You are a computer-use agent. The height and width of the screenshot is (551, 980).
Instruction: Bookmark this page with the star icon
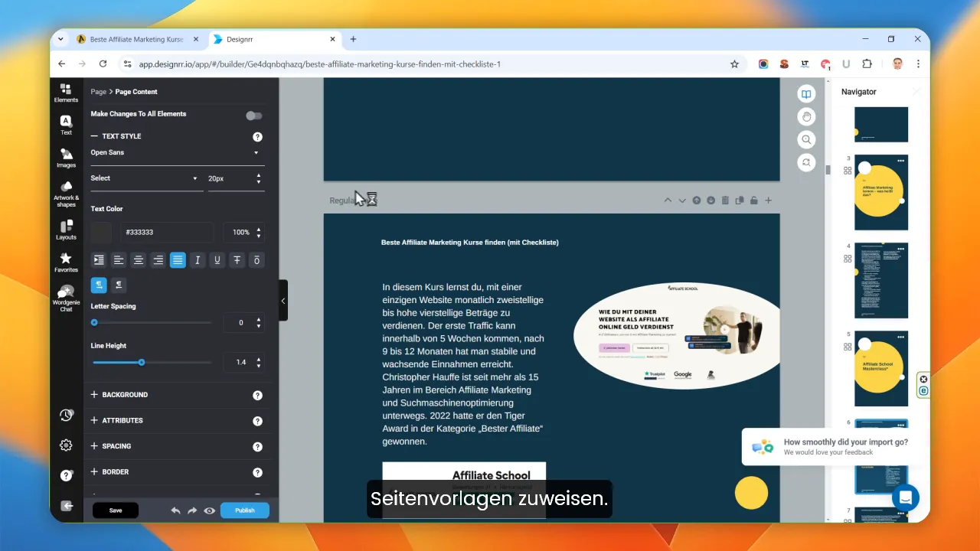[x=734, y=64]
